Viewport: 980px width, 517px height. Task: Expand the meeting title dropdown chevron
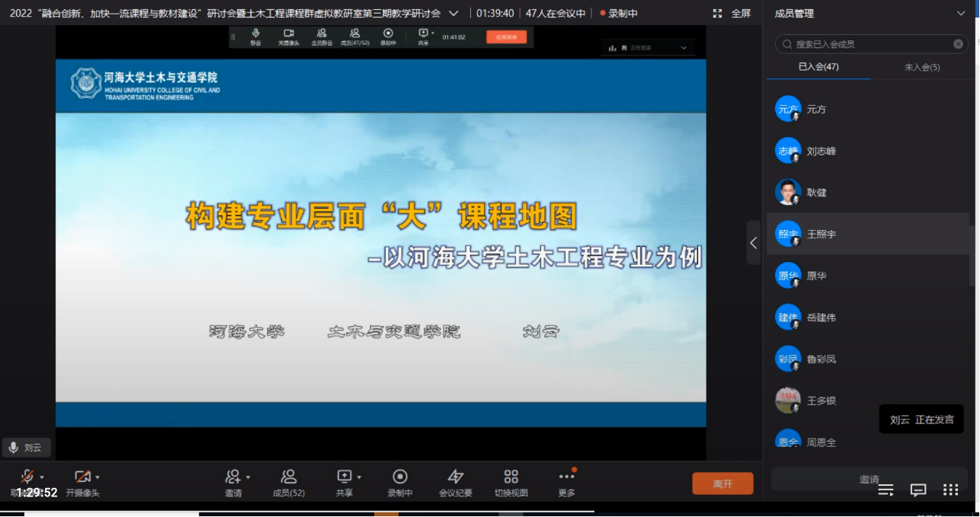coord(454,13)
